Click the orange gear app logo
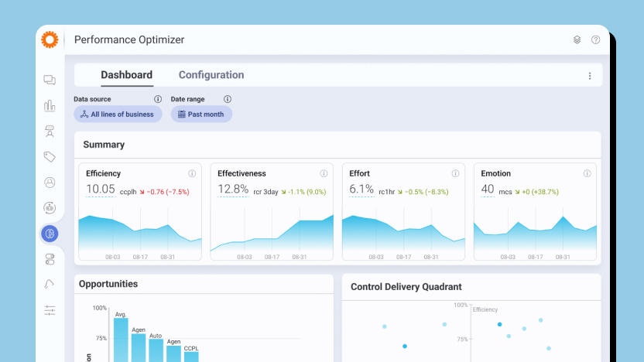The image size is (644, 362). 50,39
